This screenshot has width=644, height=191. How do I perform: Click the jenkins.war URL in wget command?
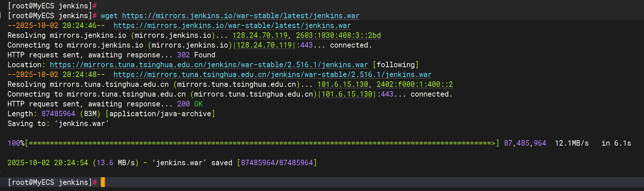click(x=241, y=16)
